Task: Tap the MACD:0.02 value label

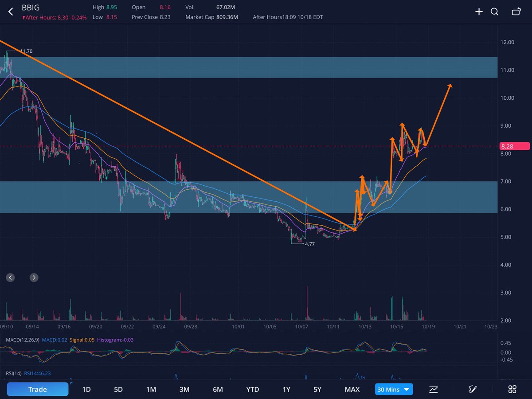Action: coord(55,340)
